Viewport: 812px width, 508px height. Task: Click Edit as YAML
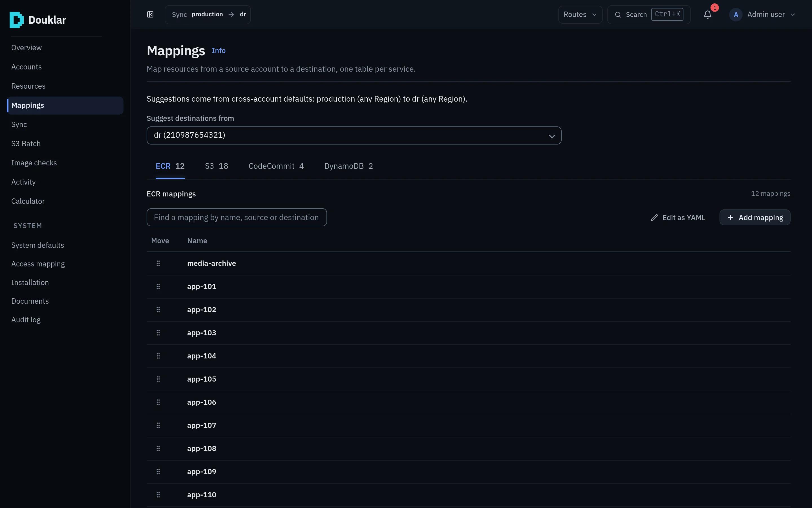tap(678, 217)
